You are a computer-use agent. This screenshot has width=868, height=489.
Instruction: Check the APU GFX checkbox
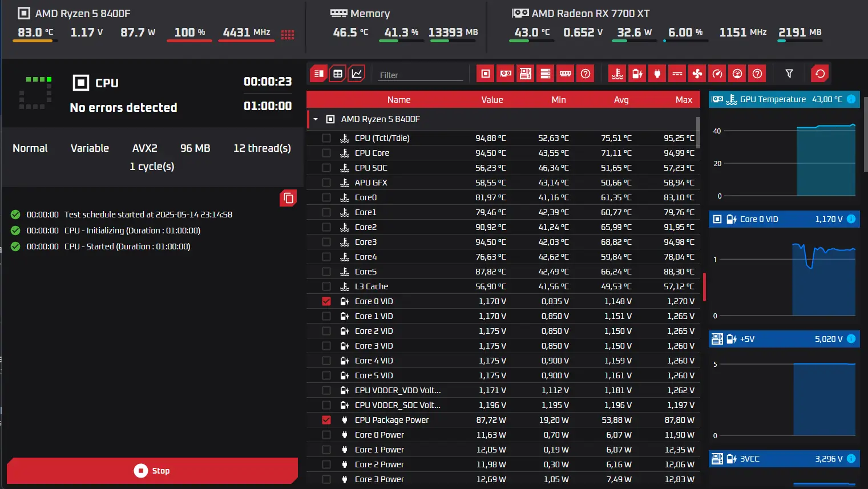326,183
